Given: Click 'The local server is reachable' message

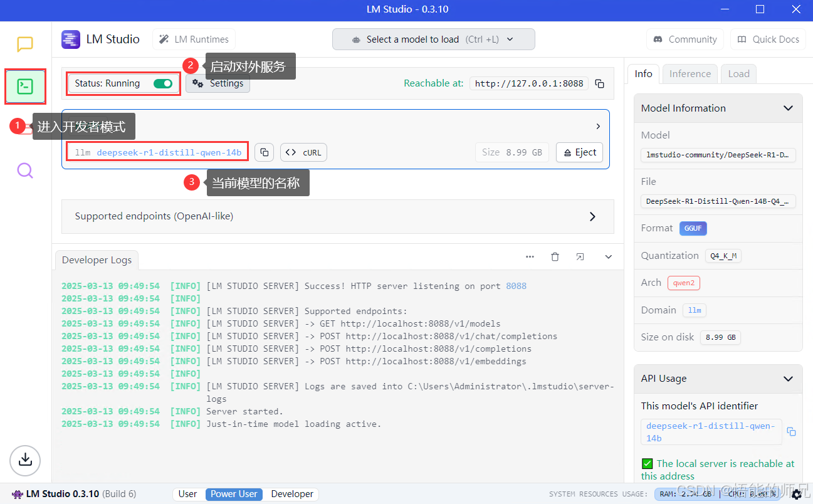Looking at the screenshot, I should click(x=718, y=470).
